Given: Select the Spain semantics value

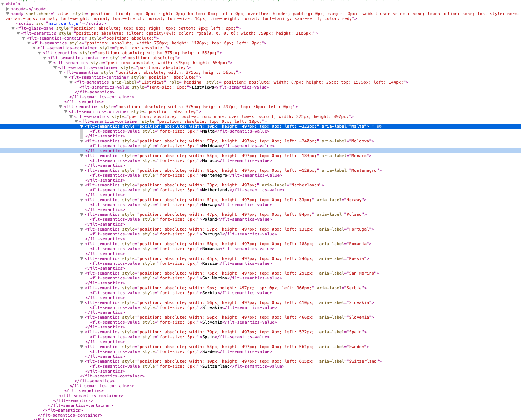Looking at the screenshot, I should coord(208,337).
